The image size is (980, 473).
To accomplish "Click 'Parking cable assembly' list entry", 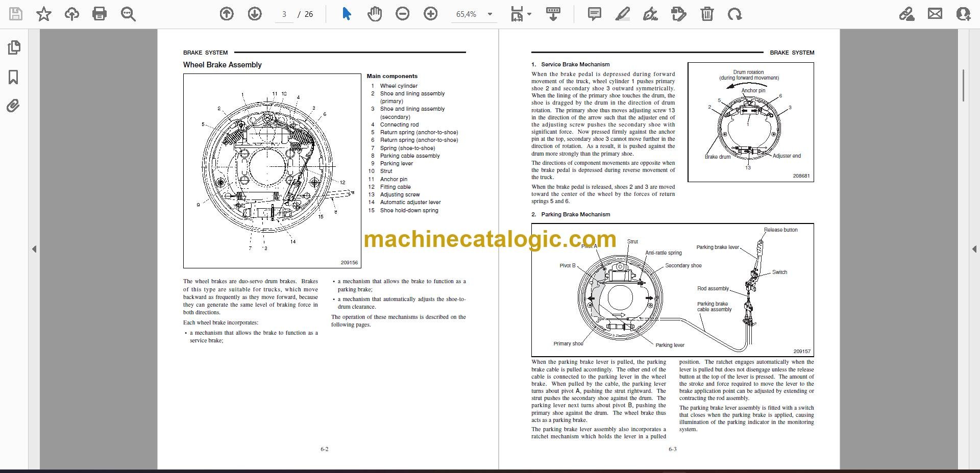I will 410,156.
